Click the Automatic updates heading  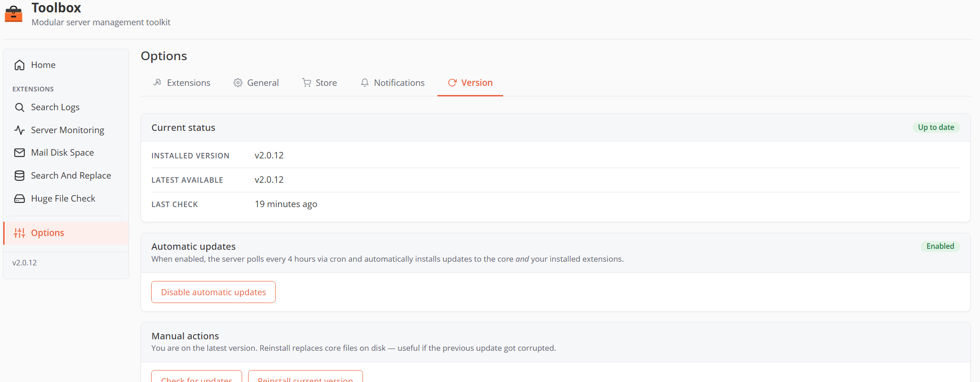point(193,247)
